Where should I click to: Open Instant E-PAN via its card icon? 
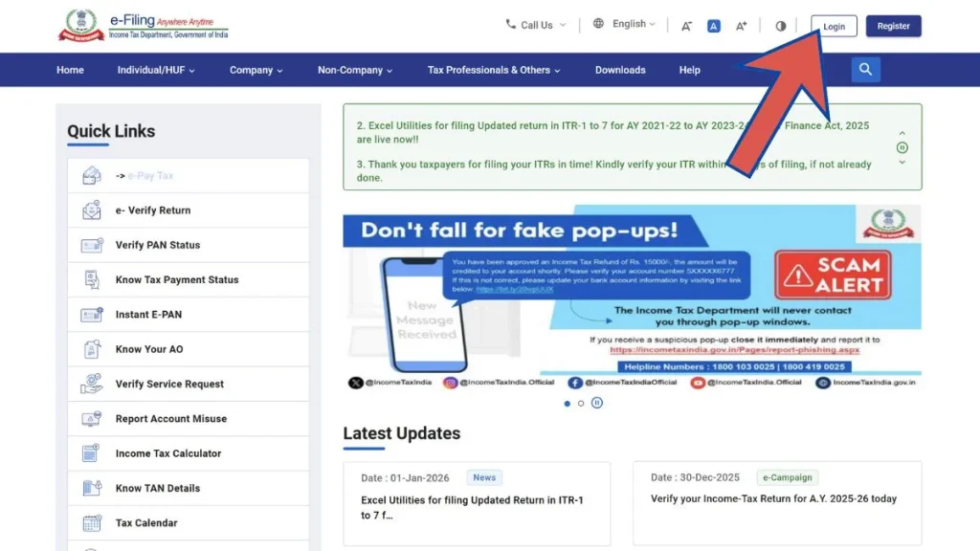coord(90,314)
